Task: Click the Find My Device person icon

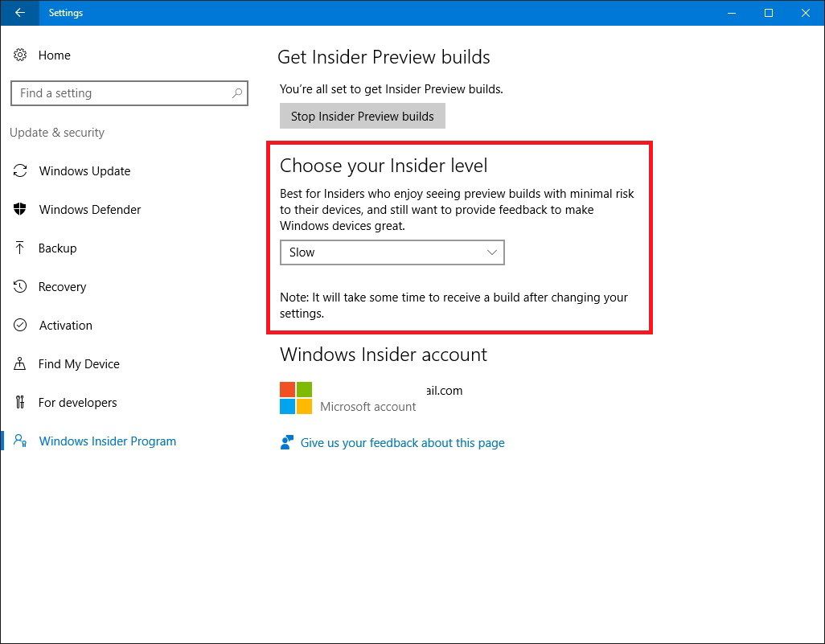Action: click(x=20, y=363)
